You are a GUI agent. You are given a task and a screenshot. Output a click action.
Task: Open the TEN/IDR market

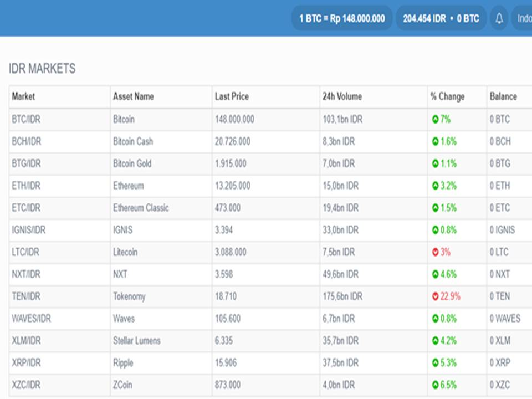click(26, 296)
